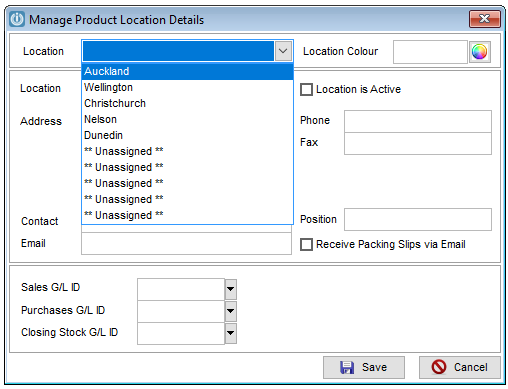508x389 pixels.
Task: Tick the Location is Active checkbox
Action: click(306, 89)
